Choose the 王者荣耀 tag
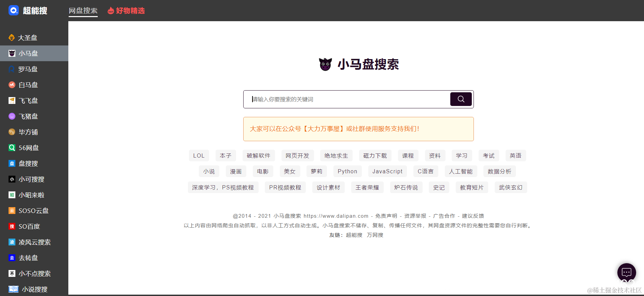 367,187
